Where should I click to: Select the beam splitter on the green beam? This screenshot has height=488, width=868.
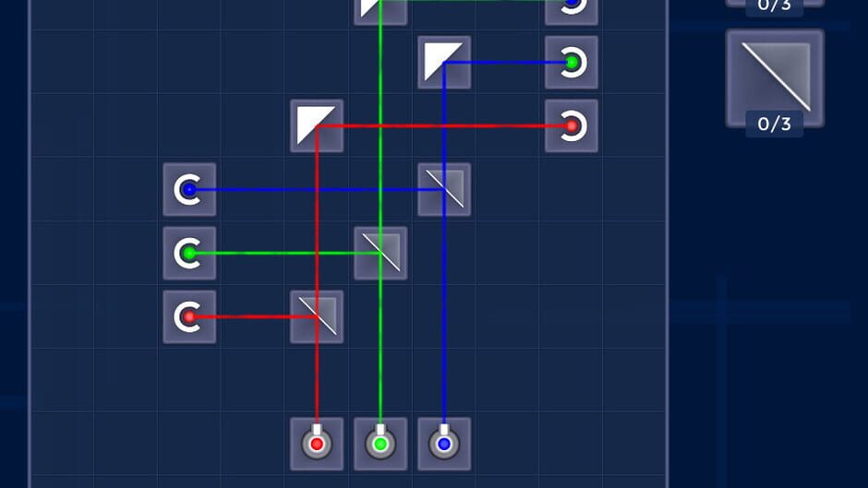tap(380, 253)
